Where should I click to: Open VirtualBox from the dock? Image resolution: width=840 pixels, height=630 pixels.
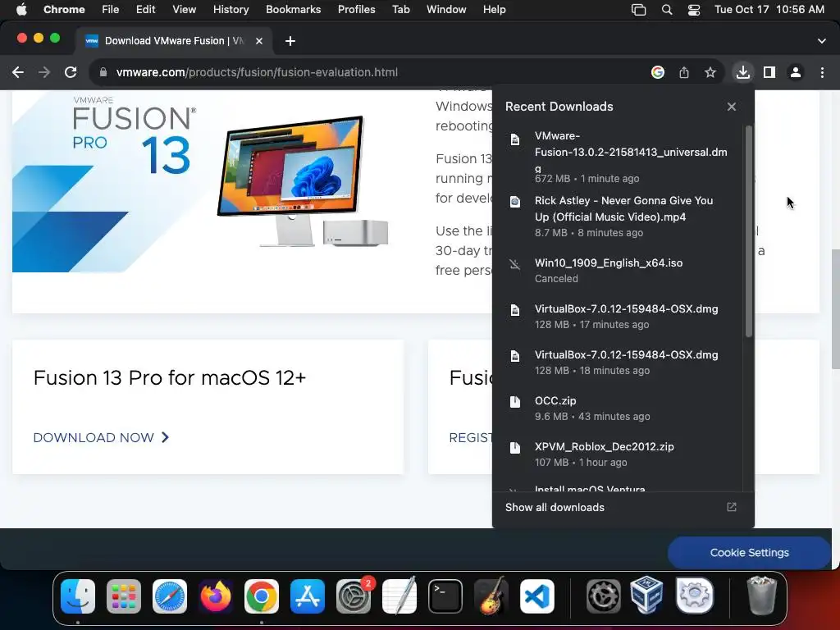646,595
